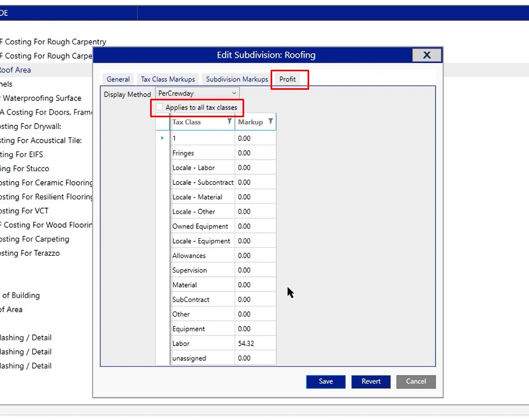The image size is (529, 420).
Task: Cancel the subdivision edit dialog
Action: coord(416,381)
